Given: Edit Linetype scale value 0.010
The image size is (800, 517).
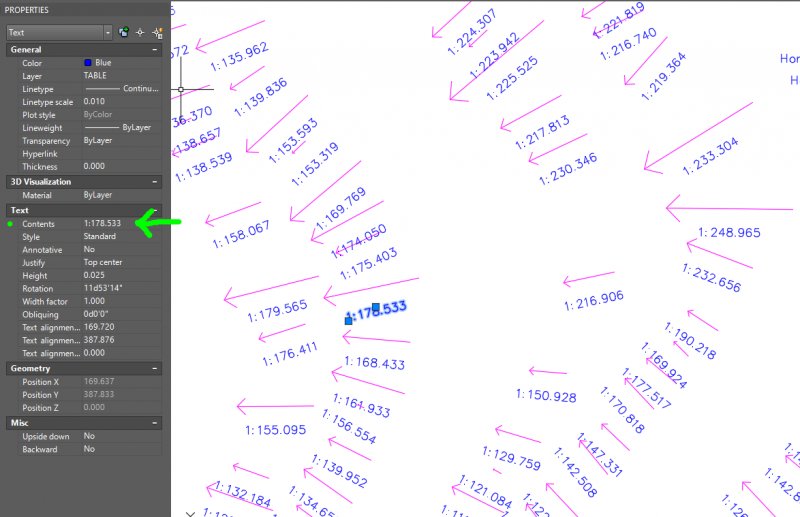Looking at the screenshot, I should click(x=94, y=102).
